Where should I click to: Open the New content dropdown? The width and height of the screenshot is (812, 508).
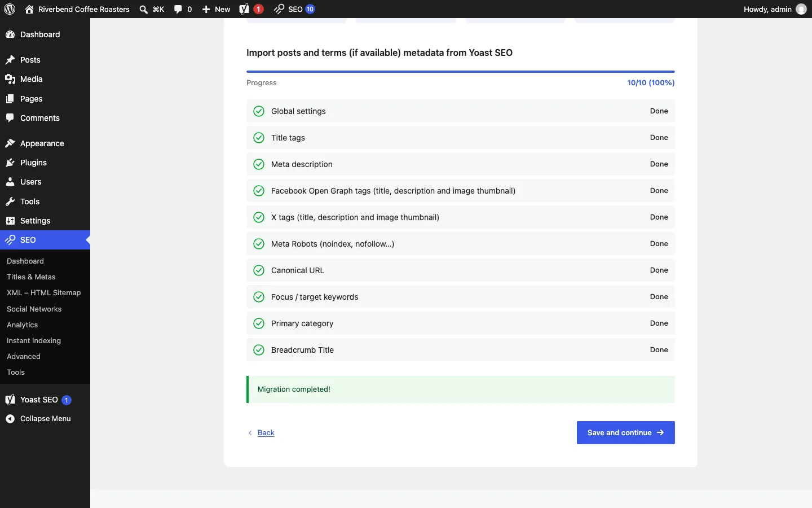[x=216, y=9]
